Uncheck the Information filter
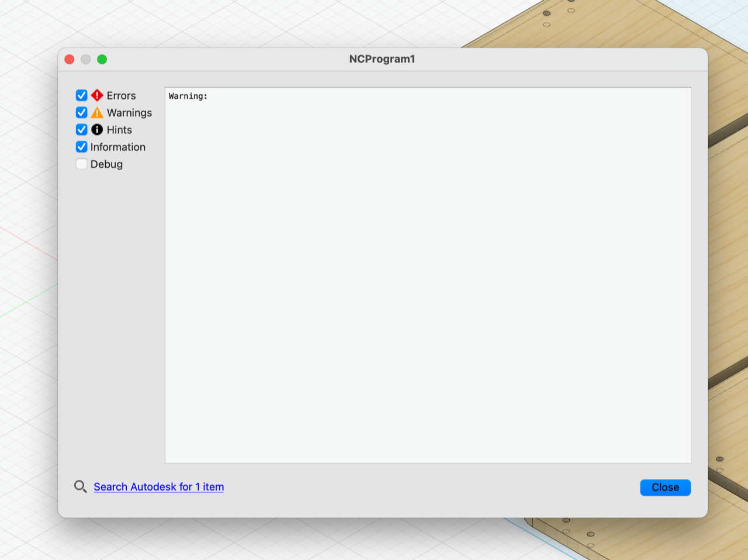 pos(81,147)
